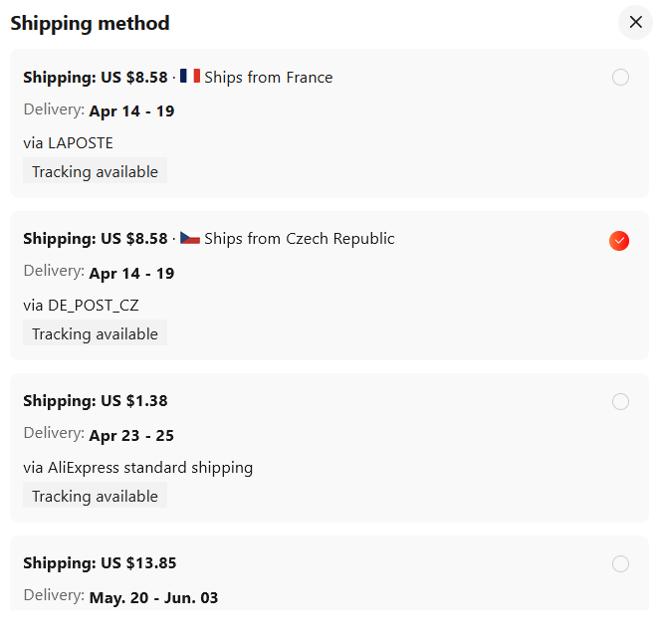Viewport: 659px width, 644px height.
Task: Select the via DE_POST_CZ shipping option
Action: click(329, 286)
